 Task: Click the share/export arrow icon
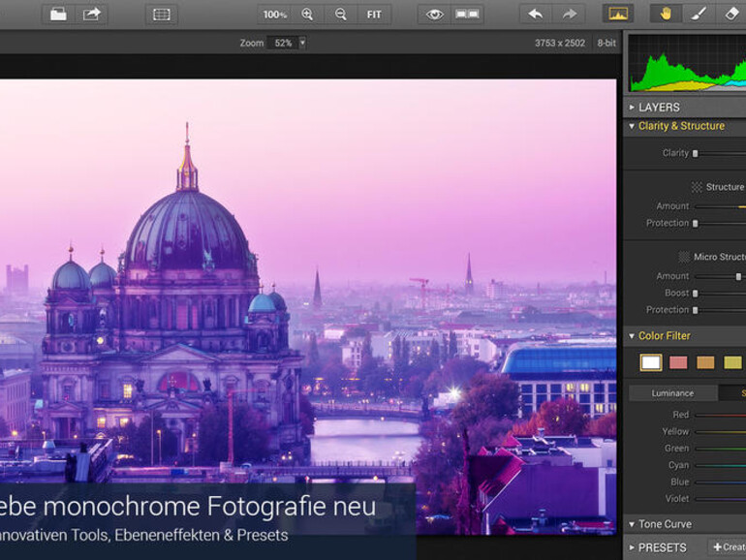pyautogui.click(x=91, y=15)
